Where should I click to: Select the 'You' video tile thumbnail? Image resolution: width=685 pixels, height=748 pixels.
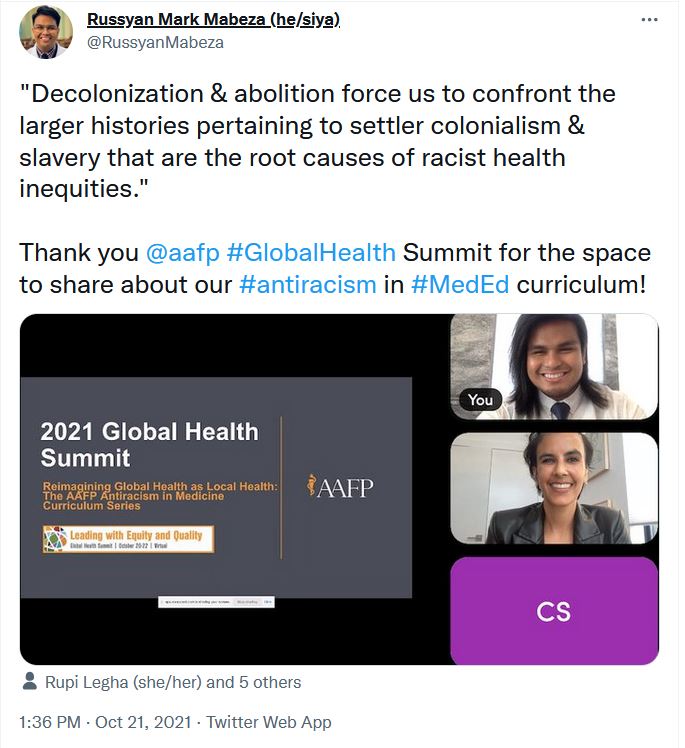tap(554, 366)
